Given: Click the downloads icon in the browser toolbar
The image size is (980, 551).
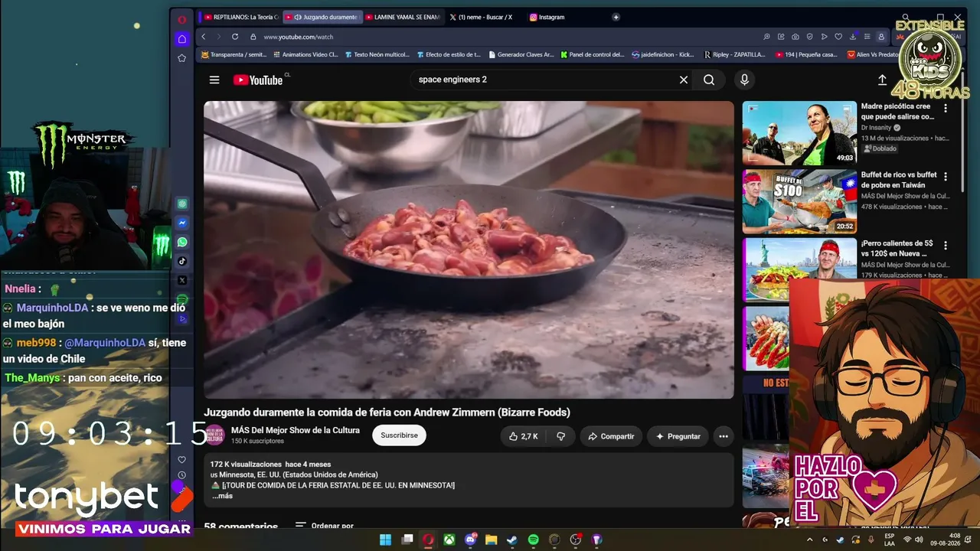Looking at the screenshot, I should 853,37.
